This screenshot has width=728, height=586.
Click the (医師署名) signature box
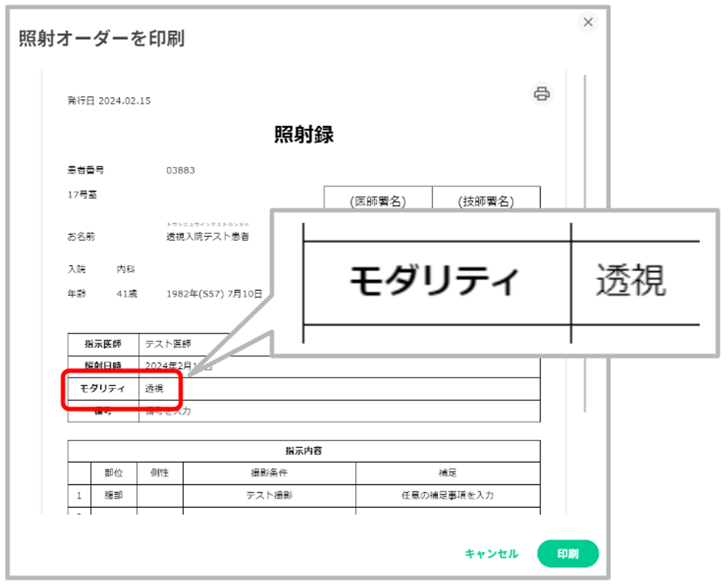378,201
